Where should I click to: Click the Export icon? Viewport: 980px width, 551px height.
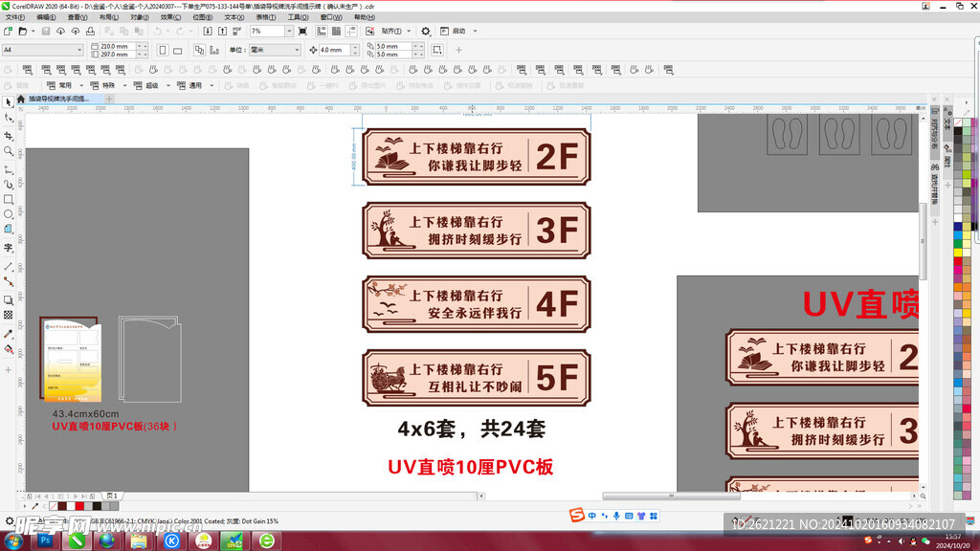(x=222, y=31)
